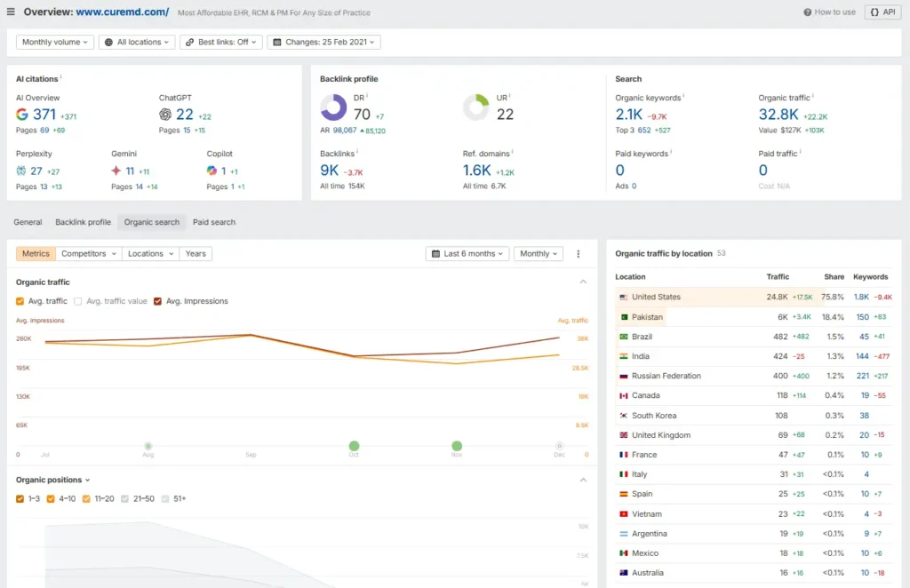Image resolution: width=910 pixels, height=588 pixels.
Task: Collapse the Organic traffic chart panel
Action: tap(584, 282)
